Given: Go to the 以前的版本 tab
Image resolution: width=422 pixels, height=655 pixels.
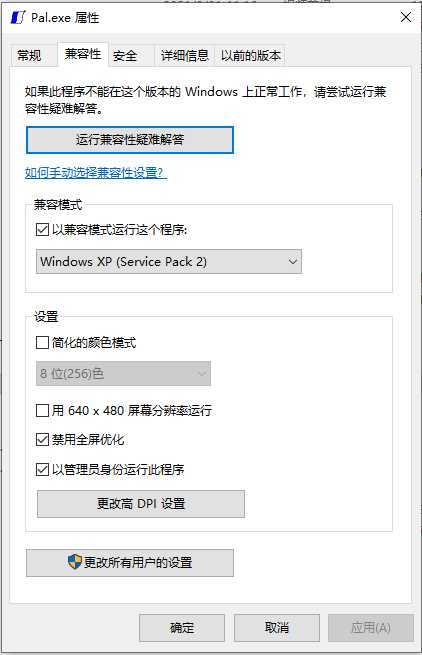Looking at the screenshot, I should click(x=251, y=55).
